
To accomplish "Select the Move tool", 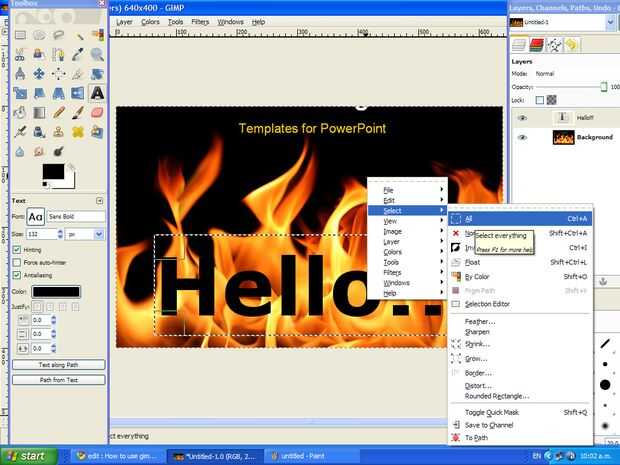I will pos(39,74).
